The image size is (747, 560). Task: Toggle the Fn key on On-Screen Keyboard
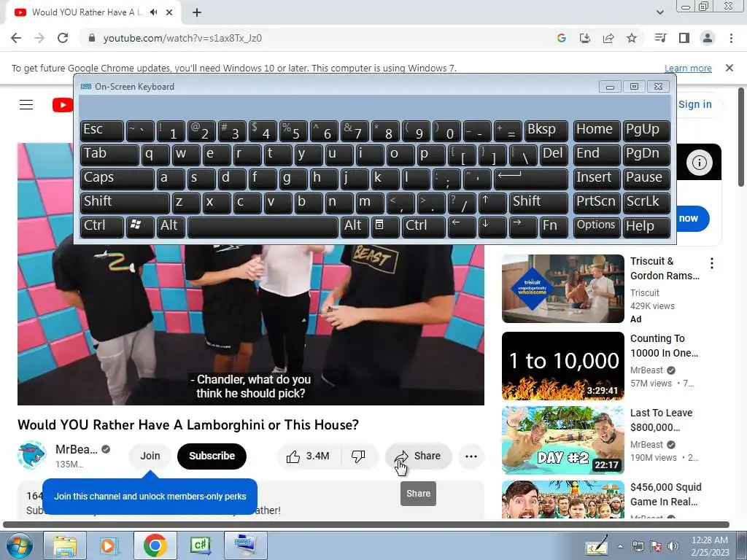pyautogui.click(x=554, y=227)
